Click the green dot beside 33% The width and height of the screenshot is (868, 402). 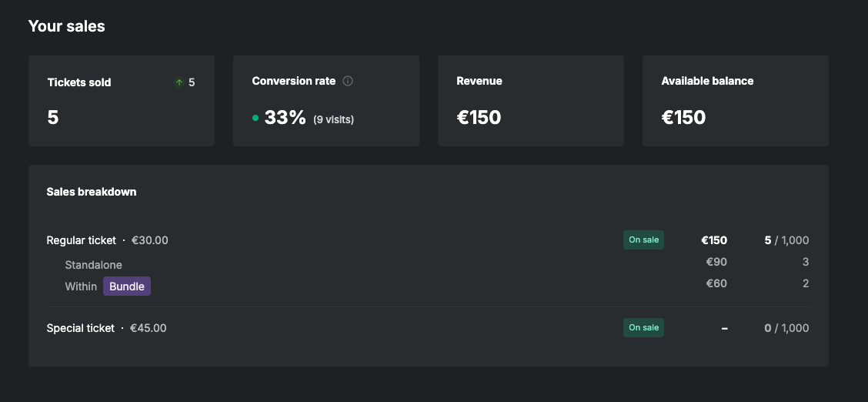[255, 117]
